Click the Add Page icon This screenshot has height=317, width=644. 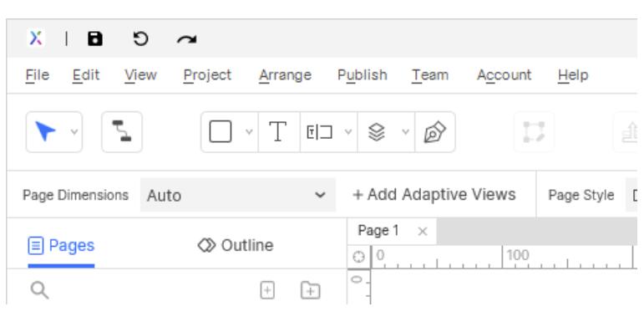coord(267,290)
